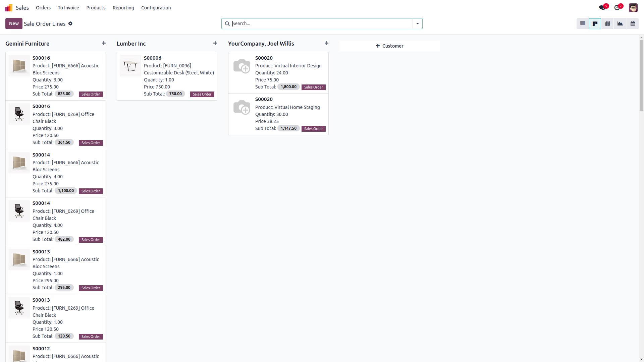This screenshot has width=644, height=362.
Task: Add a new Customer column
Action: pyautogui.click(x=389, y=46)
